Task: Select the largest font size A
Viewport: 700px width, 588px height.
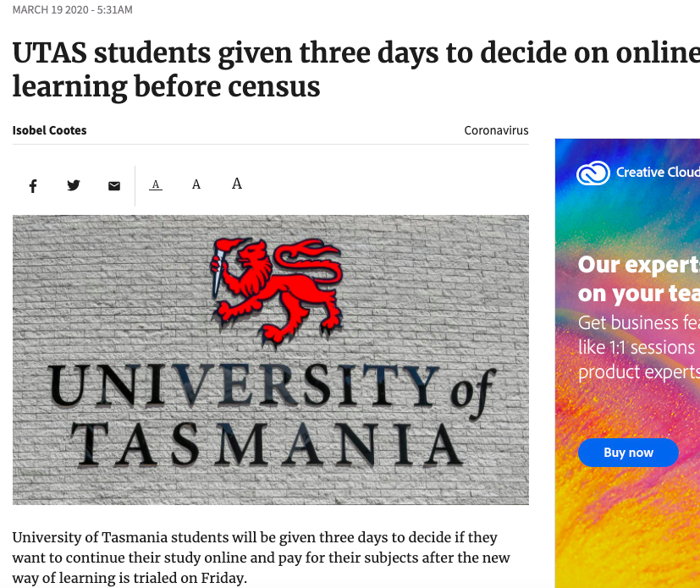Action: [237, 184]
